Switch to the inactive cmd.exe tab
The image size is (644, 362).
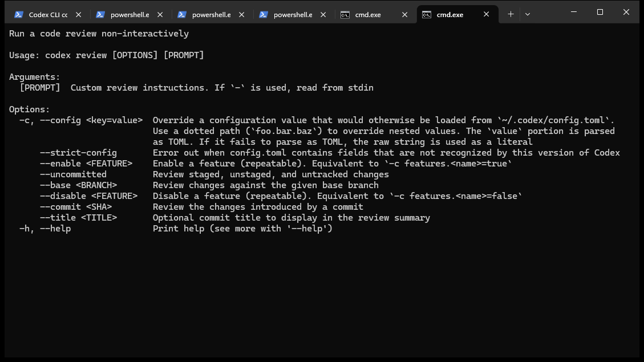[x=374, y=14]
